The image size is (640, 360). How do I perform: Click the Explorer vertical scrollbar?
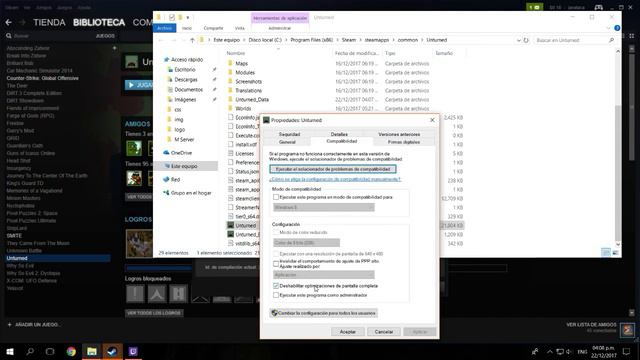(618, 147)
